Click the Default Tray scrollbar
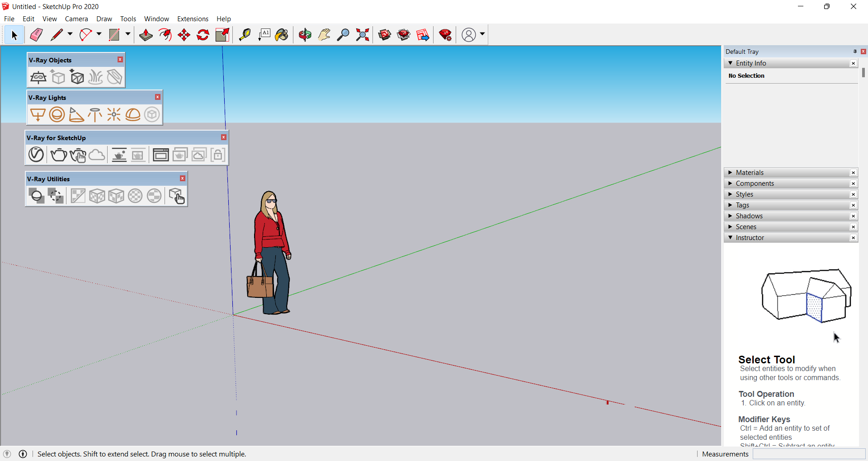 pyautogui.click(x=863, y=72)
